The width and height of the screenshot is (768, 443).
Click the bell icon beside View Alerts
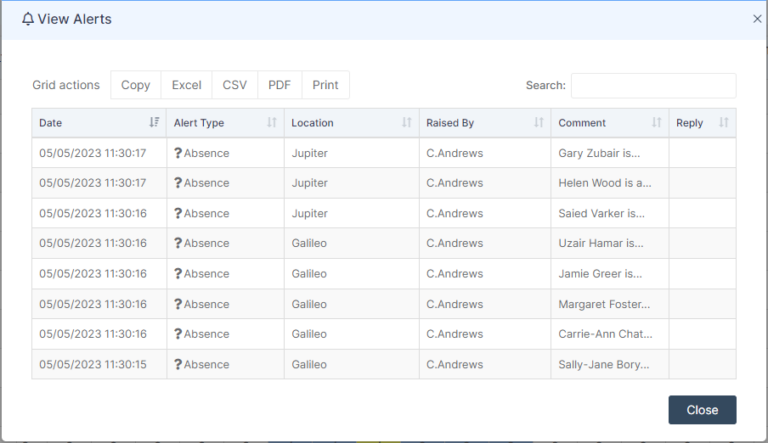[x=28, y=19]
